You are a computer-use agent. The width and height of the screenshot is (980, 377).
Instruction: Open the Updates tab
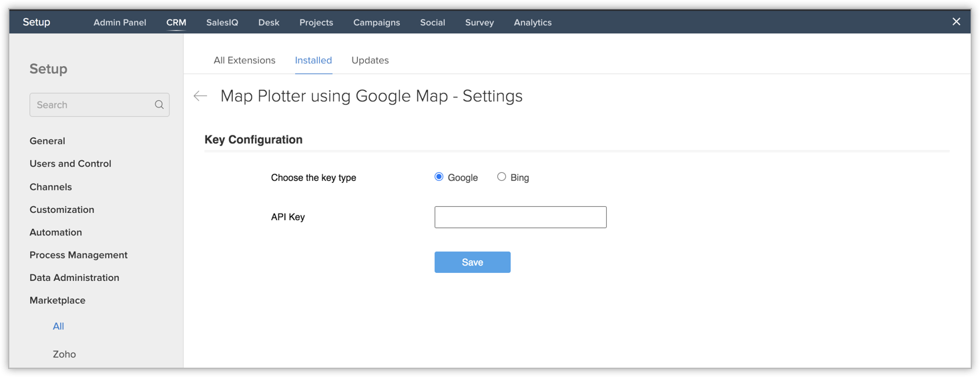pos(370,60)
